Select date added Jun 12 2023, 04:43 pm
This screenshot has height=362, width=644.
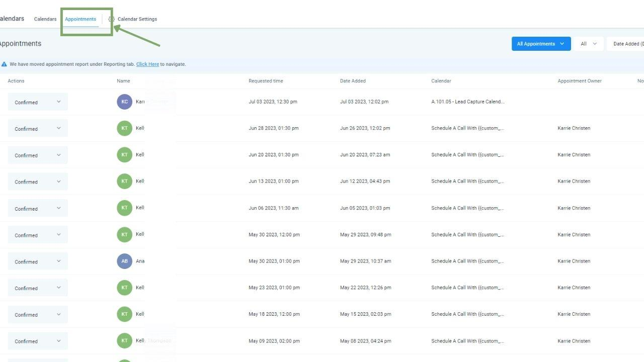pos(365,182)
